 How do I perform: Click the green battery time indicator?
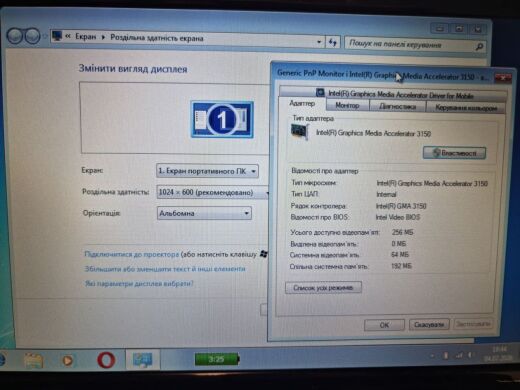point(217,359)
